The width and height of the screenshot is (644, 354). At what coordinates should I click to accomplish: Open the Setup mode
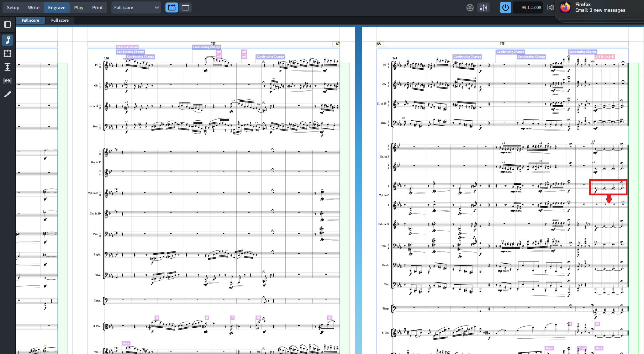pyautogui.click(x=13, y=7)
